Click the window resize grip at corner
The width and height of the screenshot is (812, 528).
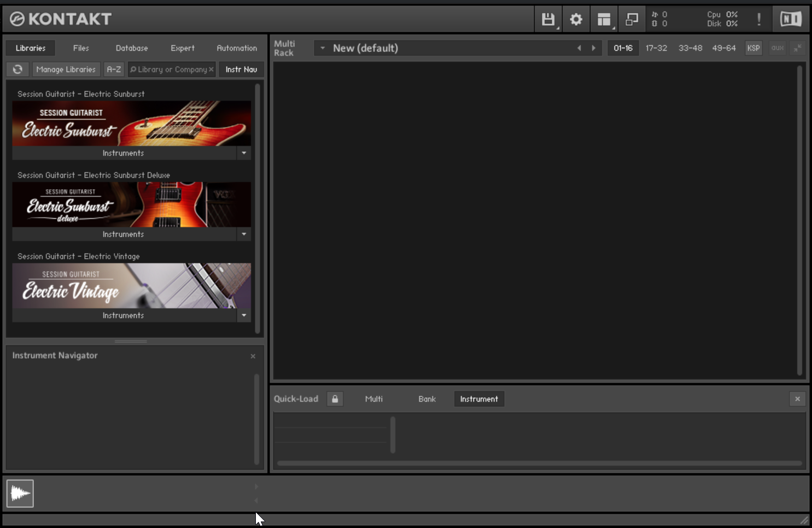[x=804, y=520]
